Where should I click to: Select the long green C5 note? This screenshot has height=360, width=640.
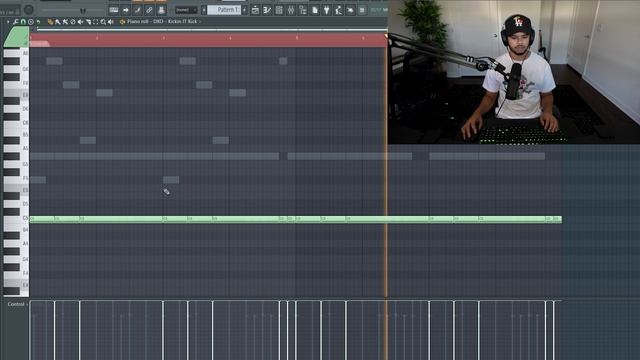pos(296,219)
